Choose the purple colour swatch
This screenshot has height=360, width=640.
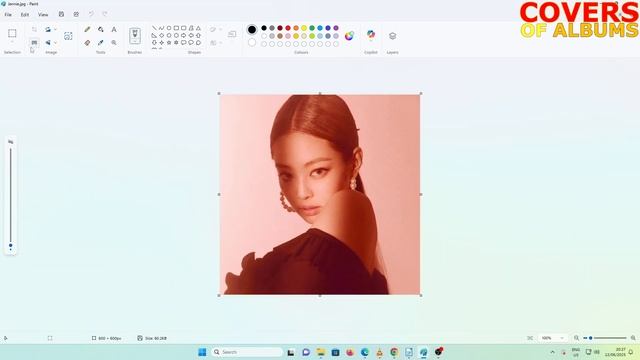336,28
